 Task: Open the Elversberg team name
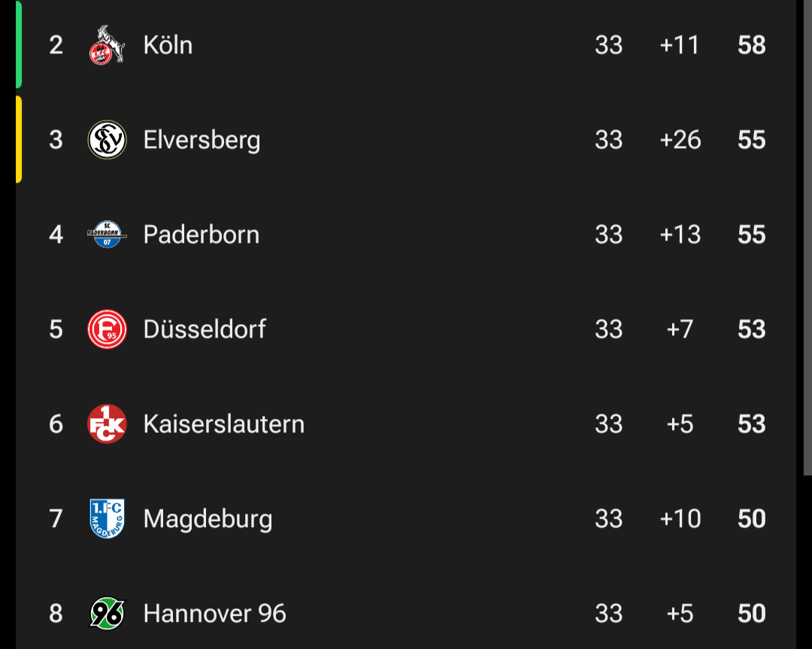pos(202,141)
